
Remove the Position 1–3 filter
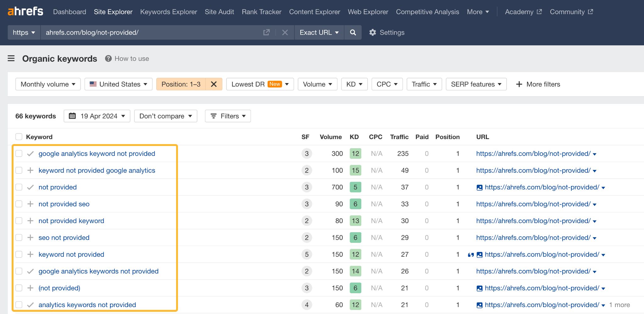(214, 84)
